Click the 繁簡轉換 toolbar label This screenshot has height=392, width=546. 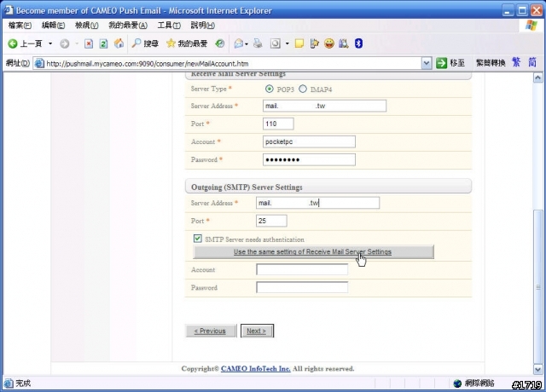(x=491, y=63)
